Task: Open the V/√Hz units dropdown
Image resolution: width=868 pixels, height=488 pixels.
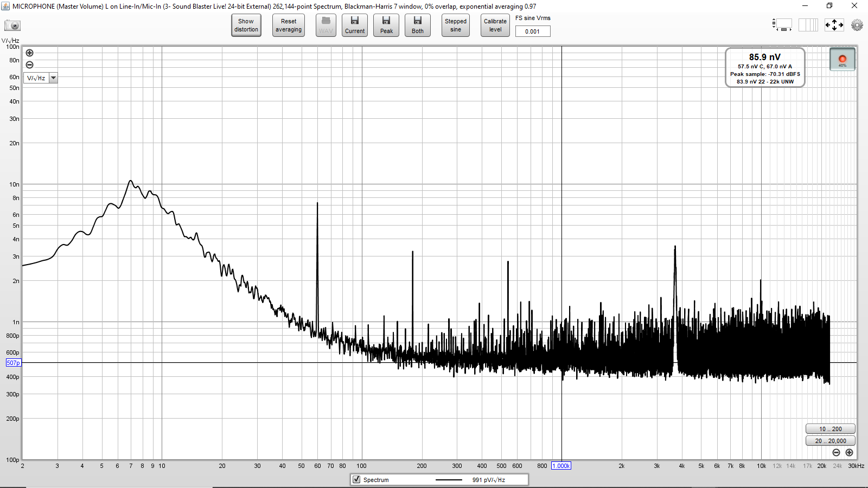Action: 41,78
